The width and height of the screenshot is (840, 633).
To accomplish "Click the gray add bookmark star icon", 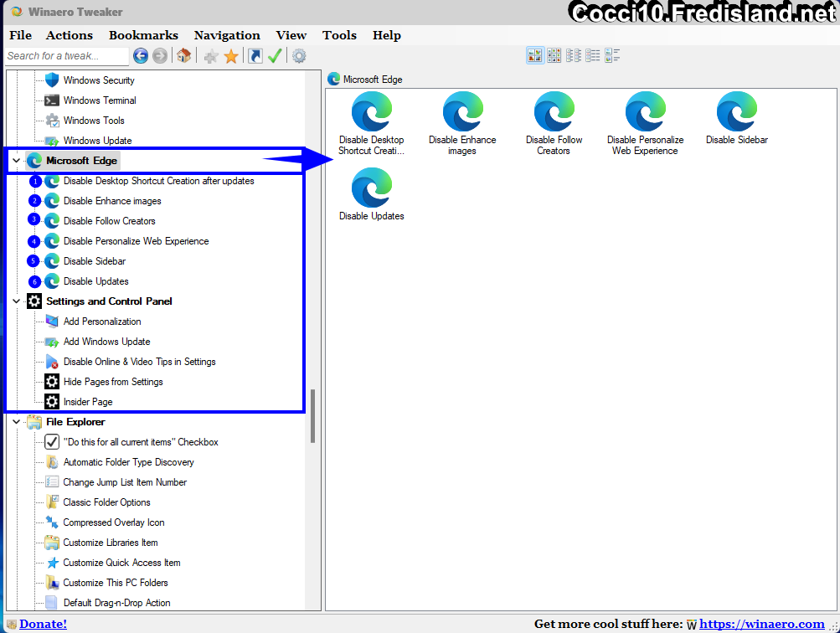I will [211, 56].
